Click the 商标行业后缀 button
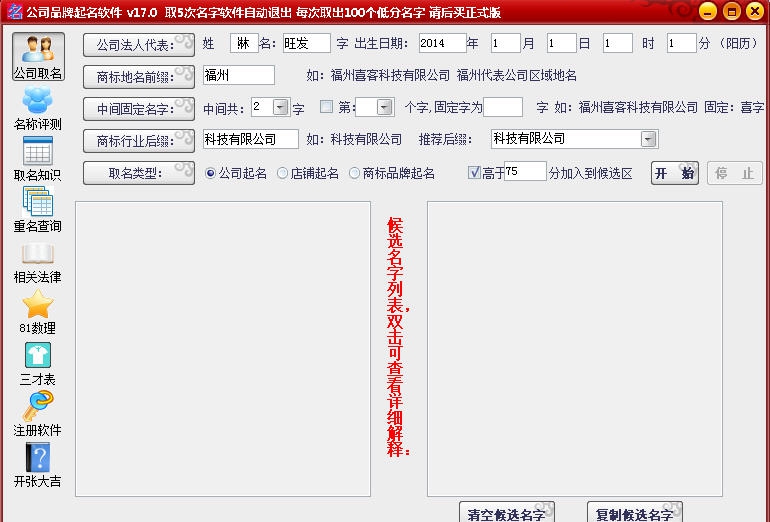The height and width of the screenshot is (522, 770). pyautogui.click(x=139, y=141)
